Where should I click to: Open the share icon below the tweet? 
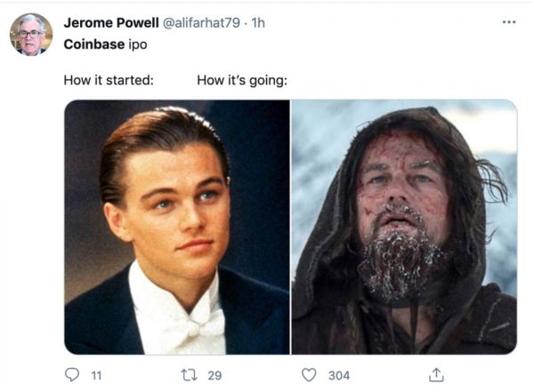(436, 375)
